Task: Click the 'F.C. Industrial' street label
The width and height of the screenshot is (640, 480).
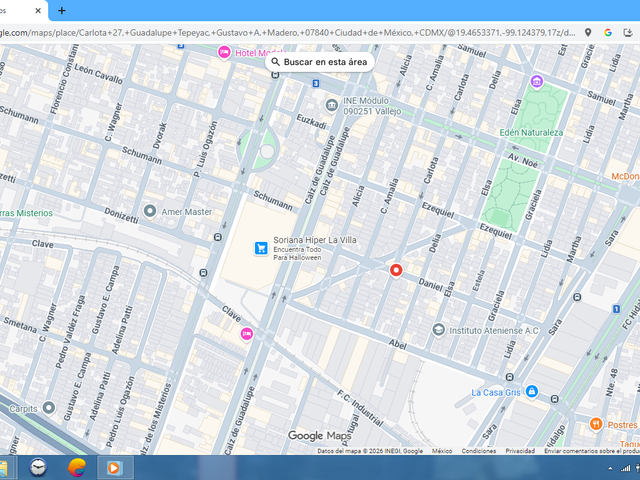Action: pyautogui.click(x=360, y=408)
